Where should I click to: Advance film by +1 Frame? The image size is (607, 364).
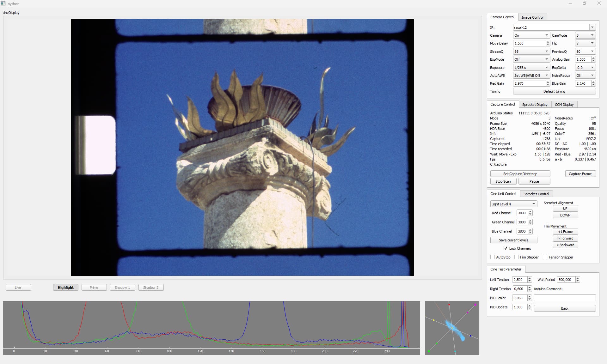[x=565, y=232]
